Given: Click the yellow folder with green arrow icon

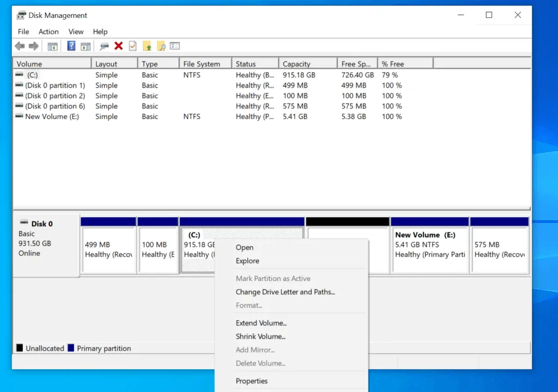Looking at the screenshot, I should pyautogui.click(x=147, y=46).
